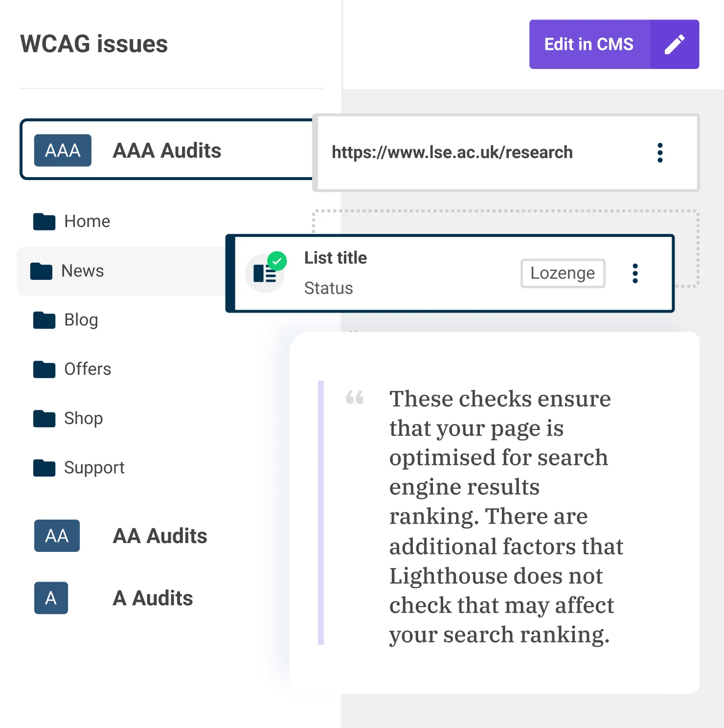Click the pencil edit icon

tap(674, 45)
